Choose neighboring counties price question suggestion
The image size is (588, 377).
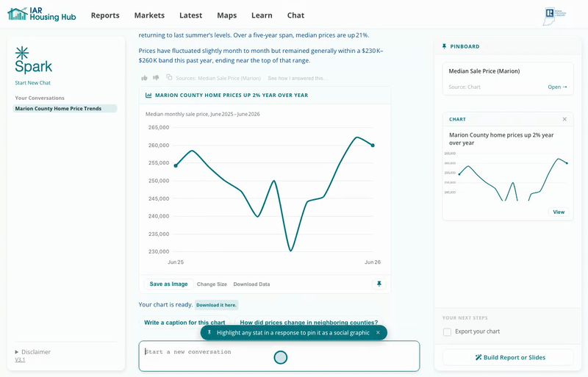[309, 322]
